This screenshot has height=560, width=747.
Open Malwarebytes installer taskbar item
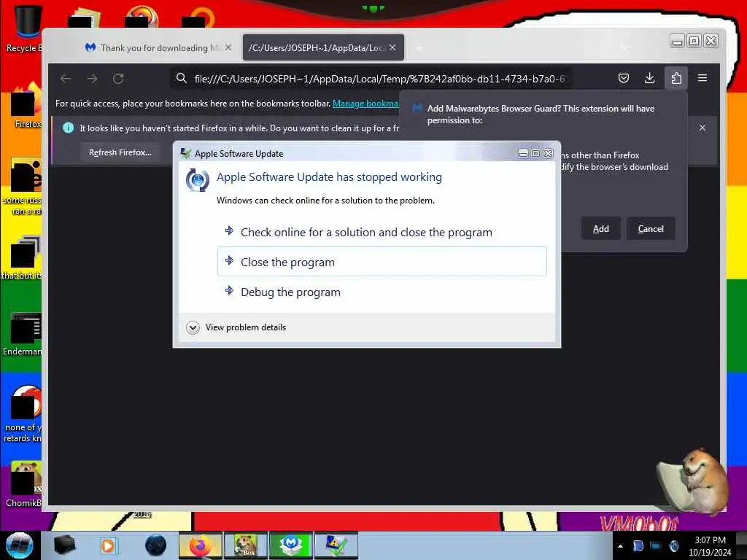point(290,545)
